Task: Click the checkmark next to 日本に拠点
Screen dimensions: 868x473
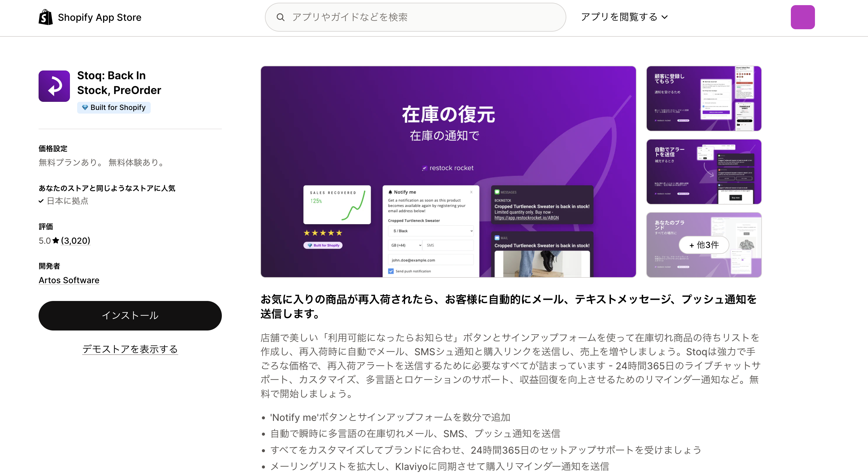Action: (41, 201)
